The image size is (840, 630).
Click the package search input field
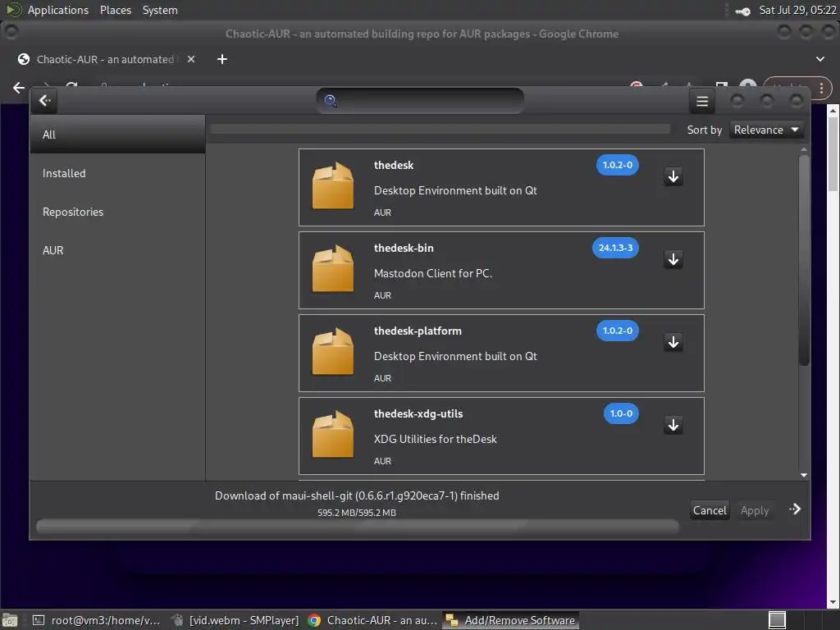pos(419,100)
